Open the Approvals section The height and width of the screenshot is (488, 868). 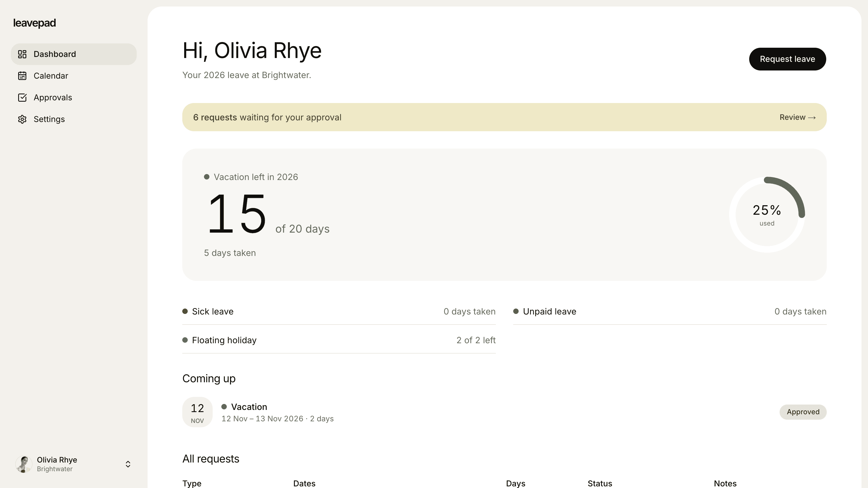click(74, 98)
